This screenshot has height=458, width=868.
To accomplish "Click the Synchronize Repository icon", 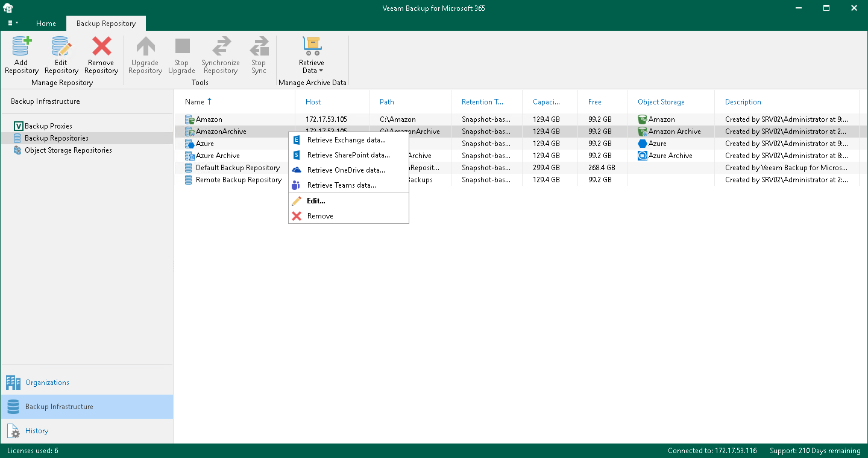I will pyautogui.click(x=221, y=46).
